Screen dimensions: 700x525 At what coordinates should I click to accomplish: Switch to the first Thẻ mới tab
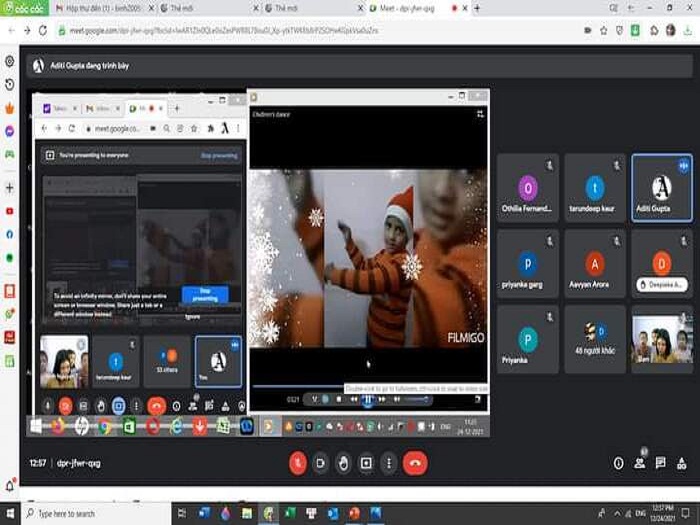[208, 8]
